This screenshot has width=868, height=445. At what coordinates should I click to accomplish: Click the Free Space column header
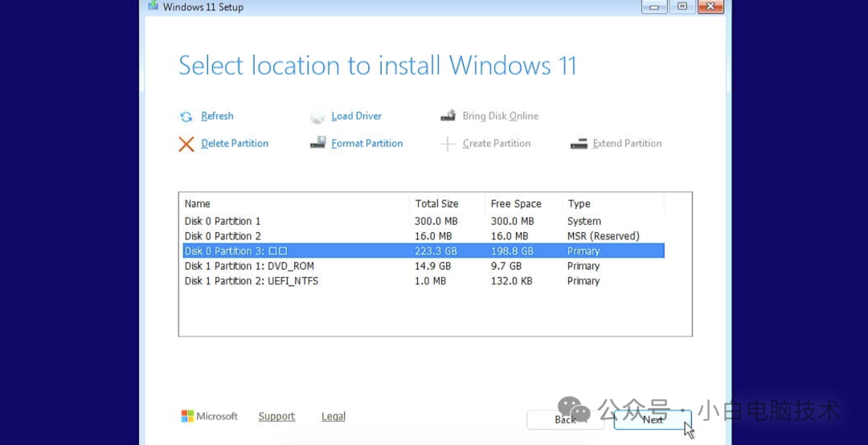pos(524,204)
